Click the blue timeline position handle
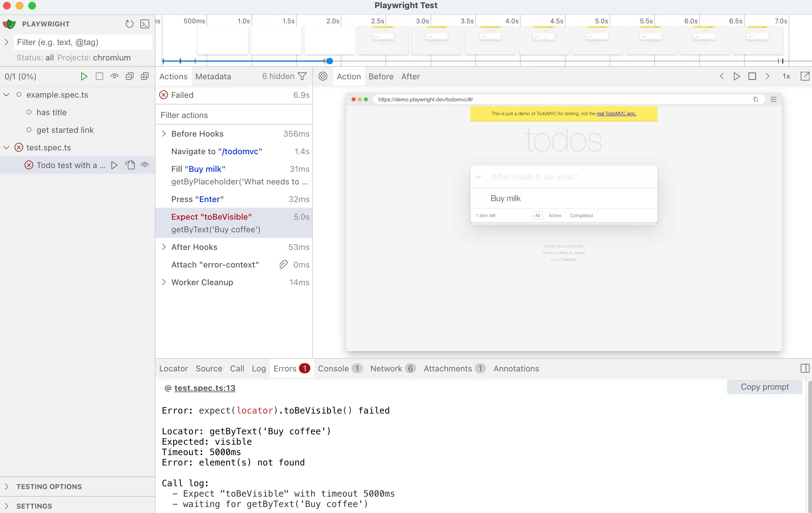812x513 pixels. click(x=330, y=61)
